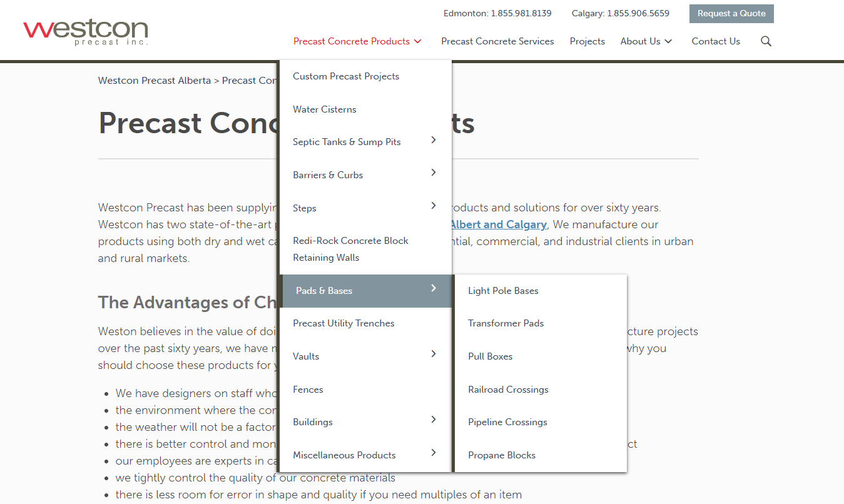Select Water Cisterns menu entry

tap(325, 109)
